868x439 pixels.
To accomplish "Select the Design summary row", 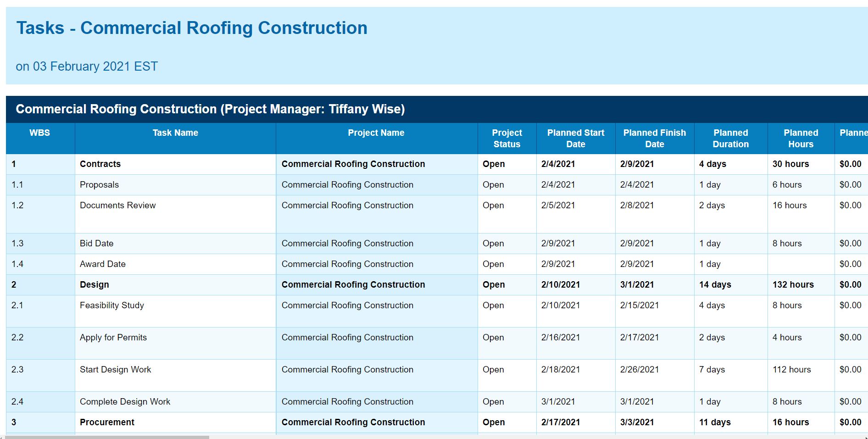I will (94, 284).
